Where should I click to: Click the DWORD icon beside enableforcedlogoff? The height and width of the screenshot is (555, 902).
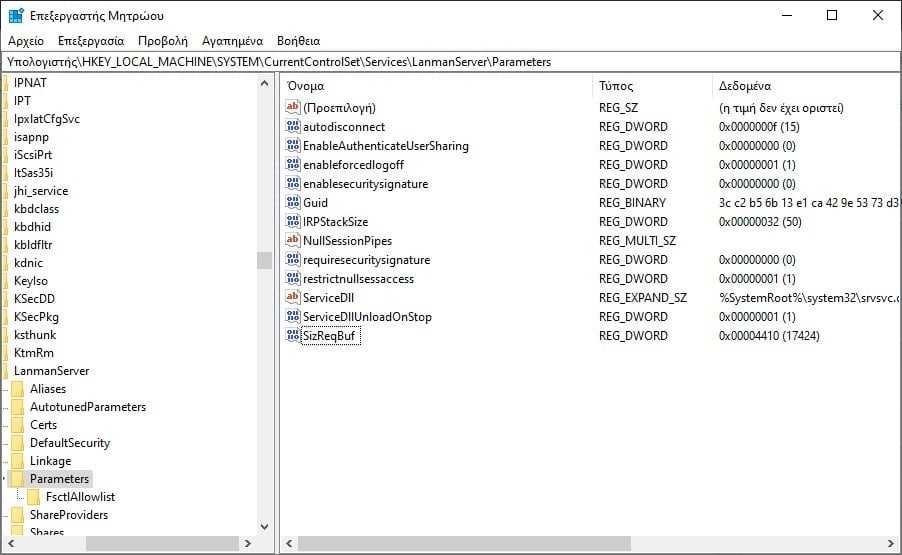coord(293,164)
